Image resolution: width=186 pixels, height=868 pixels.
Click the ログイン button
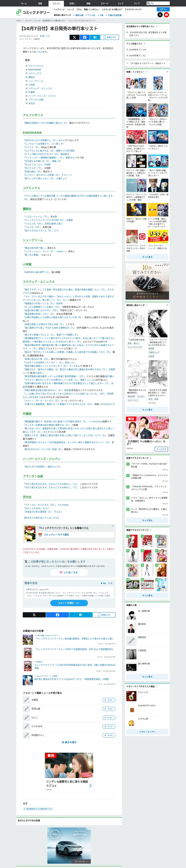(163, 9)
